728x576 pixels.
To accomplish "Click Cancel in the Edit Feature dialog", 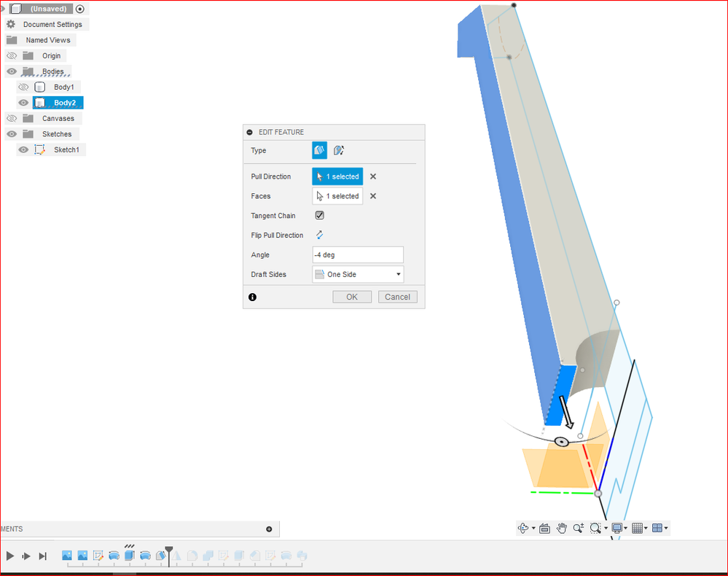I will coord(397,297).
